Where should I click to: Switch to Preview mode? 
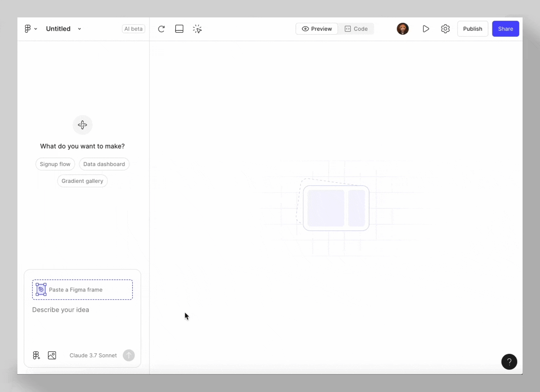tap(316, 29)
